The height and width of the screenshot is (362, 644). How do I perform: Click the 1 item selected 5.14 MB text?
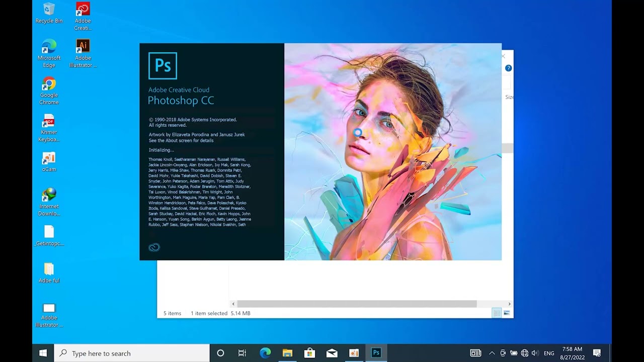click(x=220, y=313)
